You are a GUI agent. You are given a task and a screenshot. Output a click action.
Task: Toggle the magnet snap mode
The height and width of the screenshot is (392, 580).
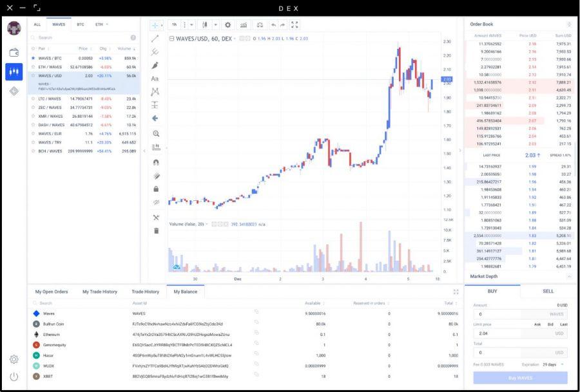pyautogui.click(x=156, y=162)
